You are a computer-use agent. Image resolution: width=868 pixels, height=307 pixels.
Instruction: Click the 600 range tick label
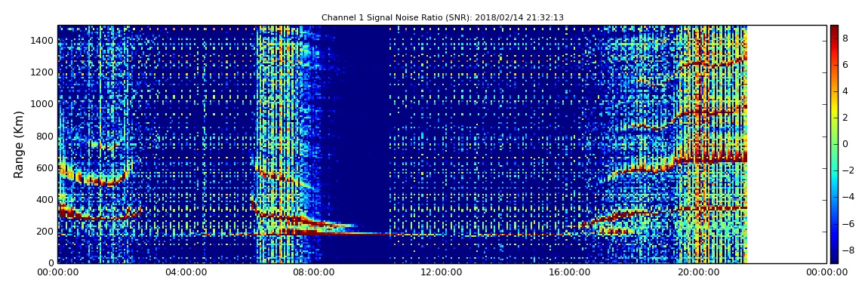[45, 168]
